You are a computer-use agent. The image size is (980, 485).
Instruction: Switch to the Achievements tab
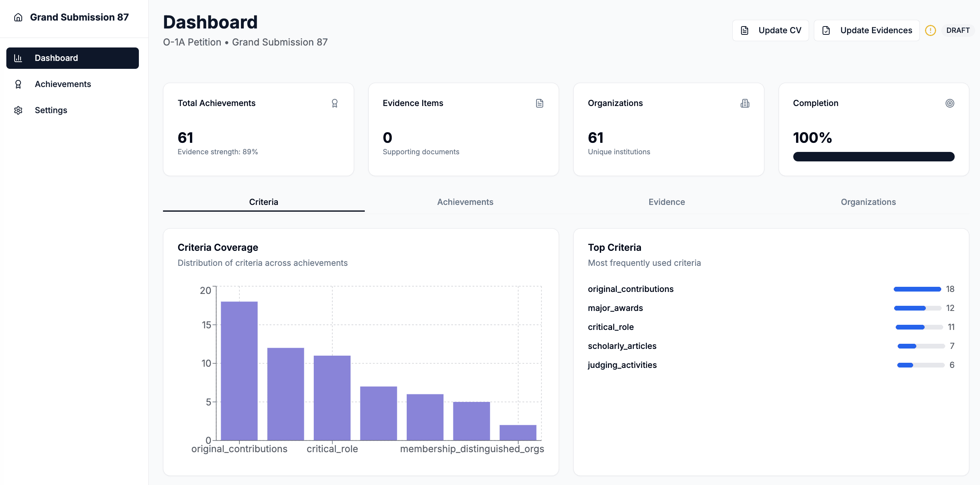[465, 202]
